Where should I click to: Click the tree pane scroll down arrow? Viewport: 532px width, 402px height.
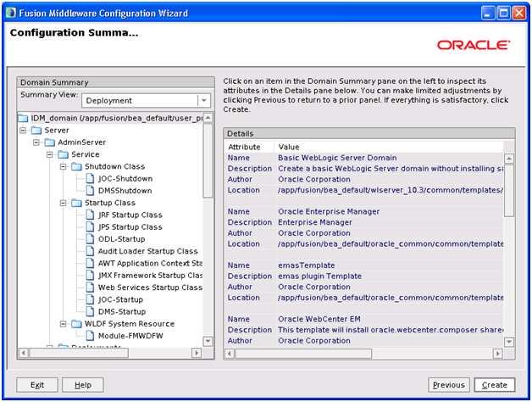click(208, 341)
